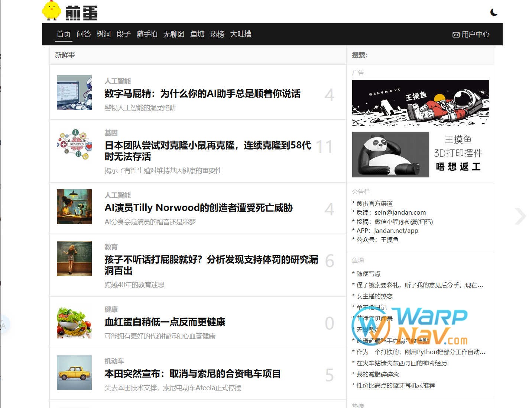Image resolution: width=532 pixels, height=408 pixels.
Task: Select the 大吐槽 navigation item
Action: coord(240,34)
